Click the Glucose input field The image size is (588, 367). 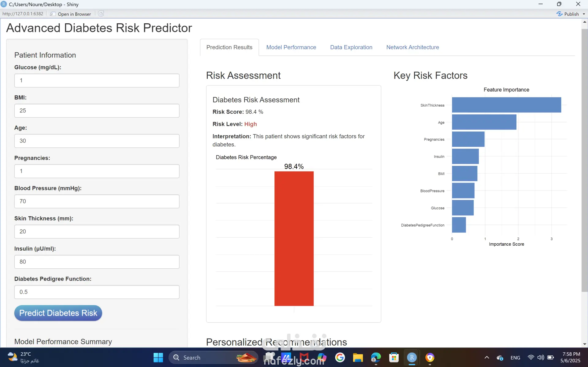97,80
